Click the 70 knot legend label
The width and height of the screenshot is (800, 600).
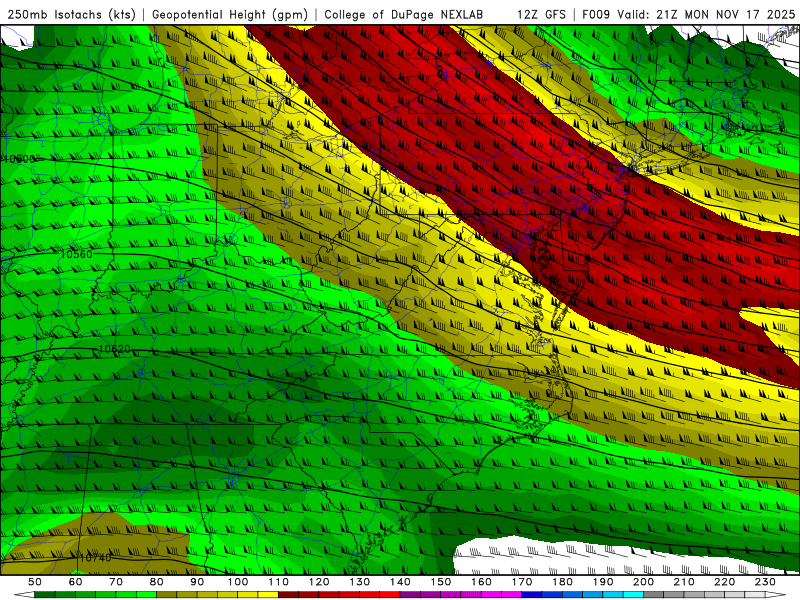click(116, 582)
